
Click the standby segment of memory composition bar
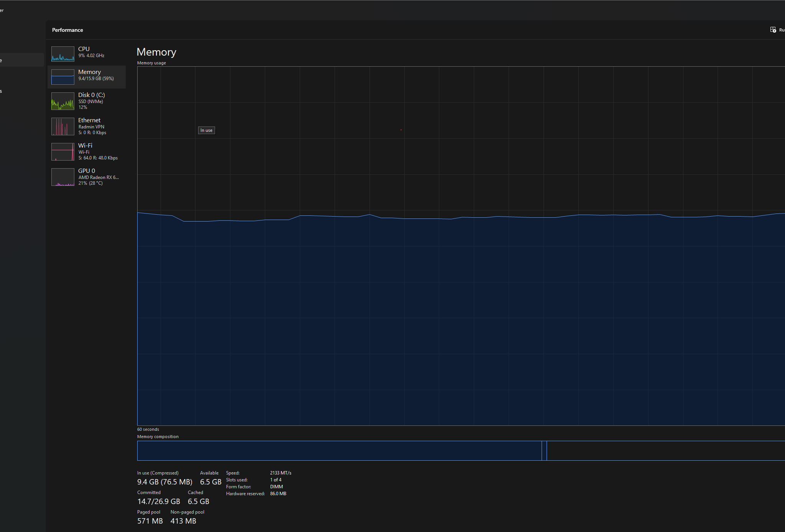click(x=666, y=451)
